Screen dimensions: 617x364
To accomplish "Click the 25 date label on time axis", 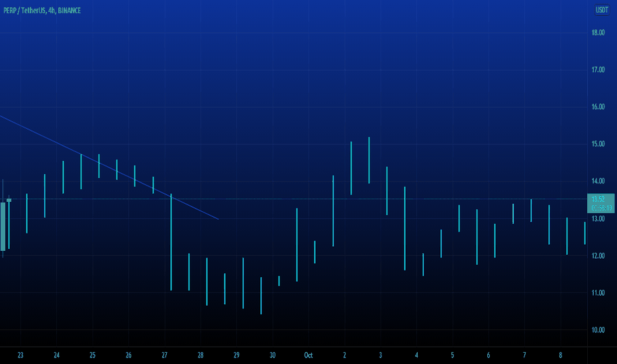I will pyautogui.click(x=93, y=355).
